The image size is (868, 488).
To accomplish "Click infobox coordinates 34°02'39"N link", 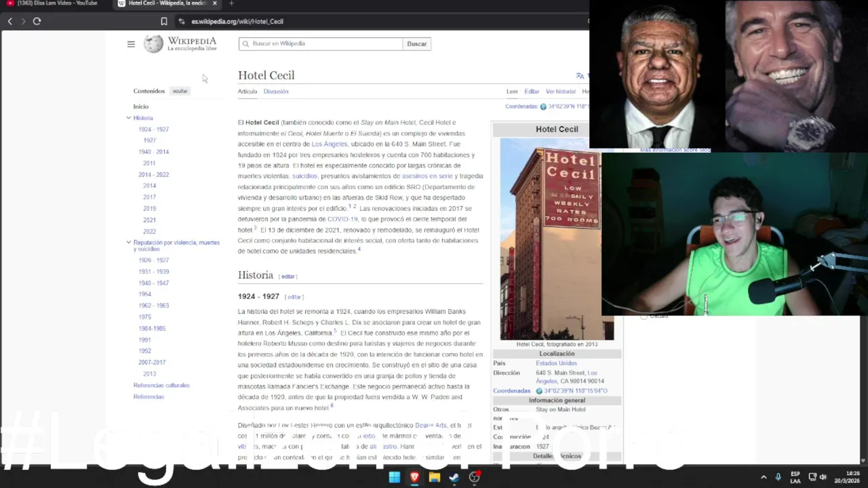I will (575, 391).
